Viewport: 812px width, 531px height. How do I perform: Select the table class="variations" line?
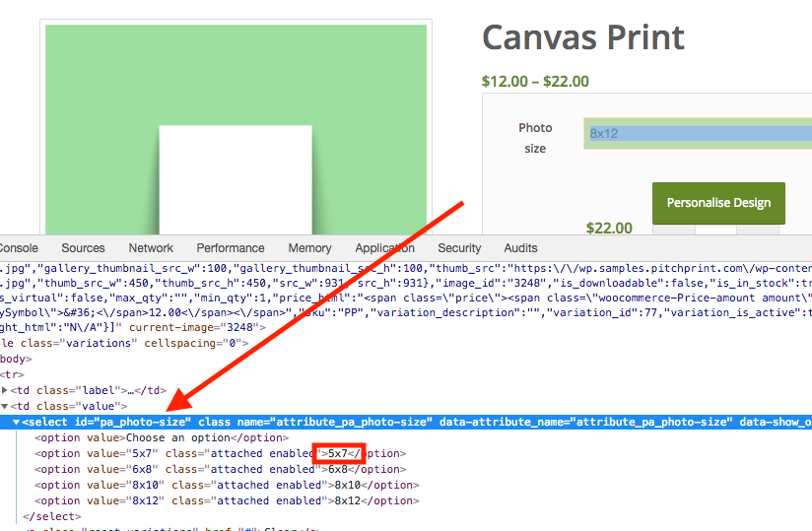124,343
